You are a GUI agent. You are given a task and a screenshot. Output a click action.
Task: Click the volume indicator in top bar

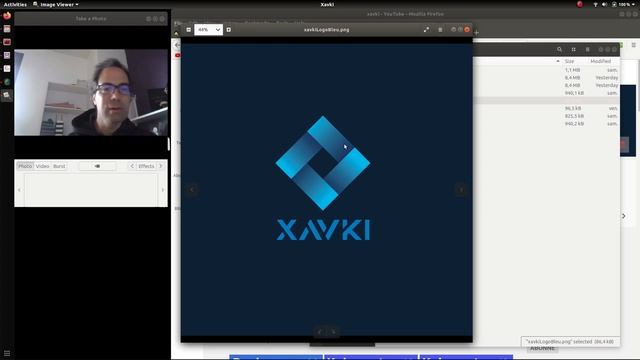(604, 4)
